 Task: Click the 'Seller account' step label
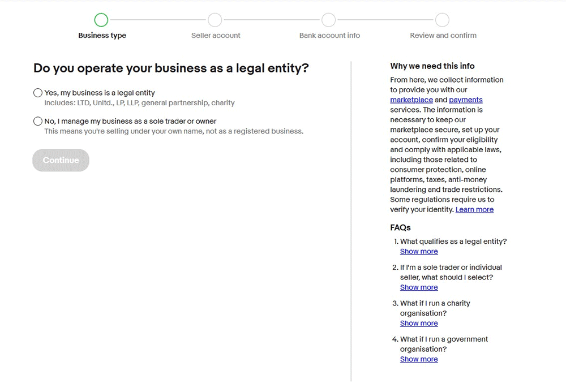click(216, 36)
